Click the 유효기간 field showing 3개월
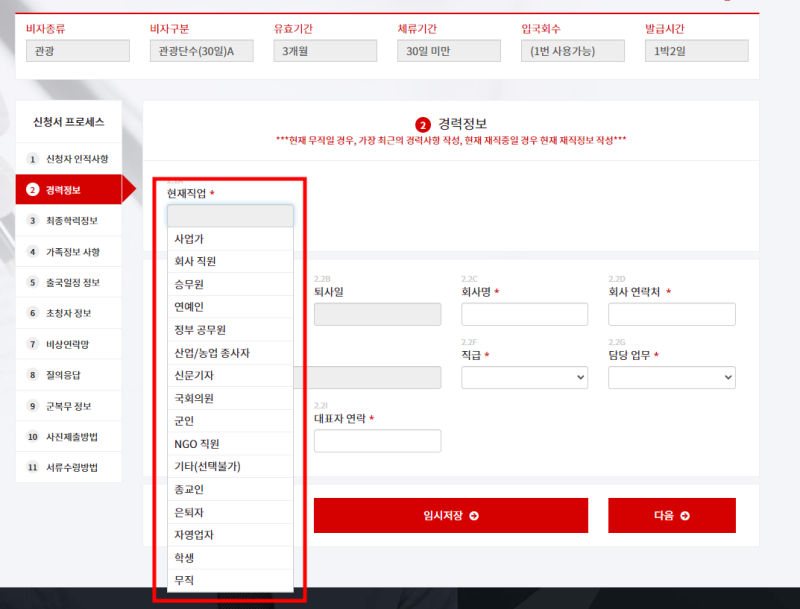800x609 pixels. [325, 51]
